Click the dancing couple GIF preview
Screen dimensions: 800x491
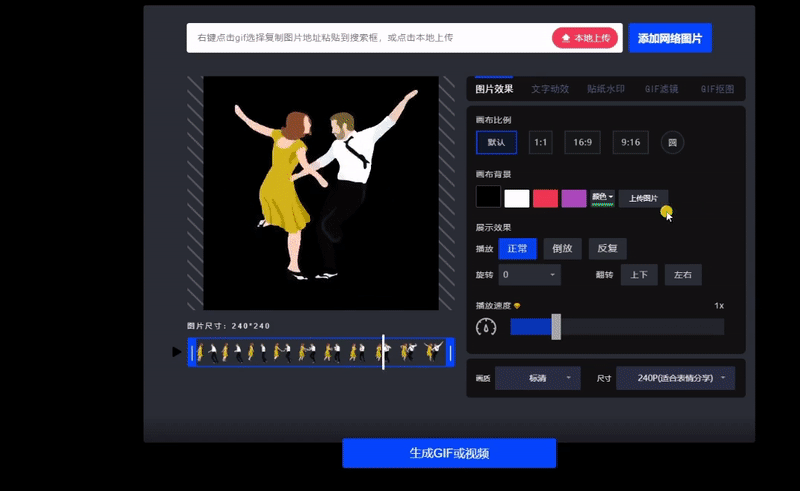tap(321, 193)
